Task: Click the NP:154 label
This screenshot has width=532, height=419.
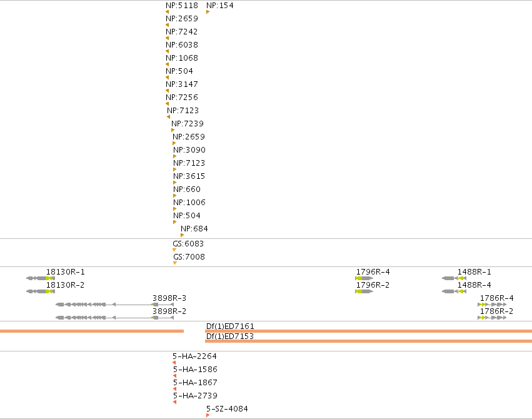Action: 220,6
